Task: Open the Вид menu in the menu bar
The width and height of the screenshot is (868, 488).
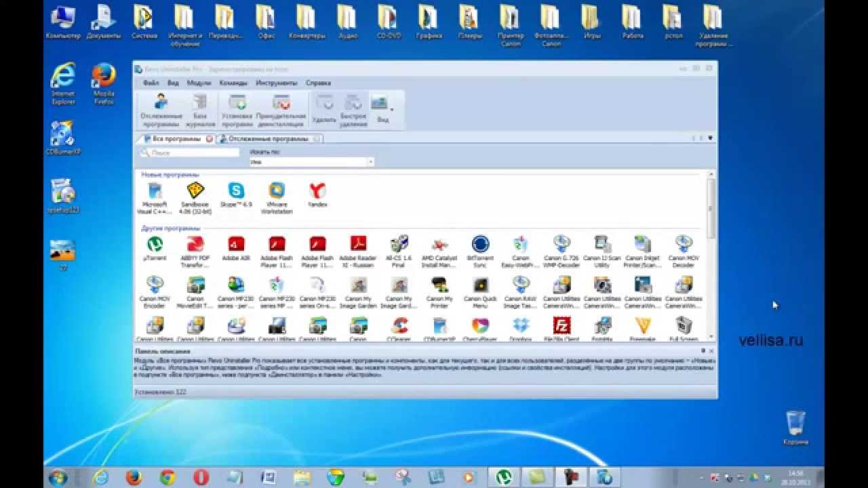Action: [173, 83]
